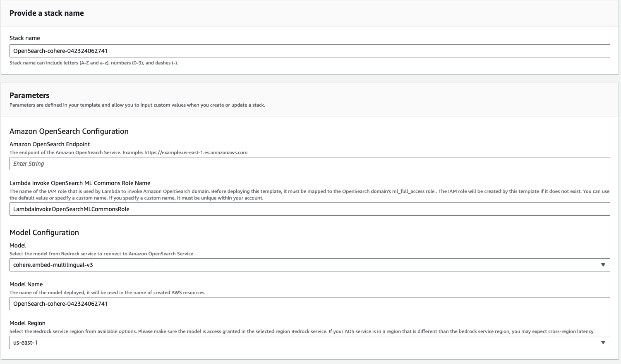
Task: Click the endpoint example URL description
Action: [129, 152]
